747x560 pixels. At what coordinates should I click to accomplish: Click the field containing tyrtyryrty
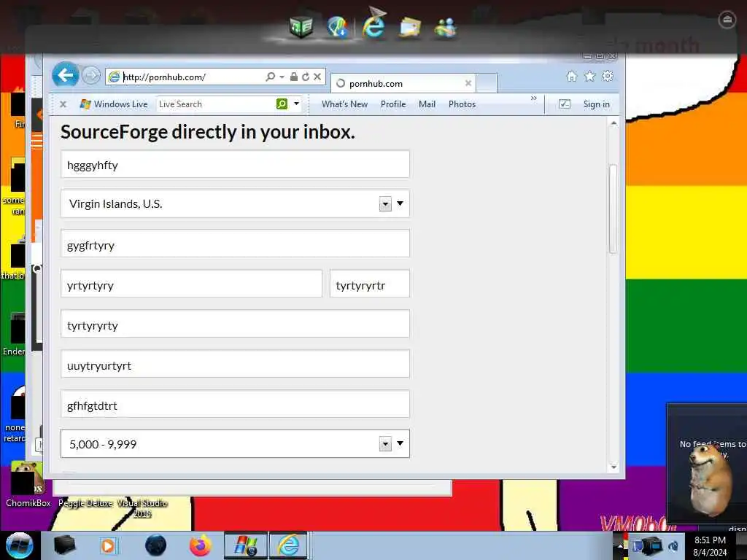coord(236,324)
